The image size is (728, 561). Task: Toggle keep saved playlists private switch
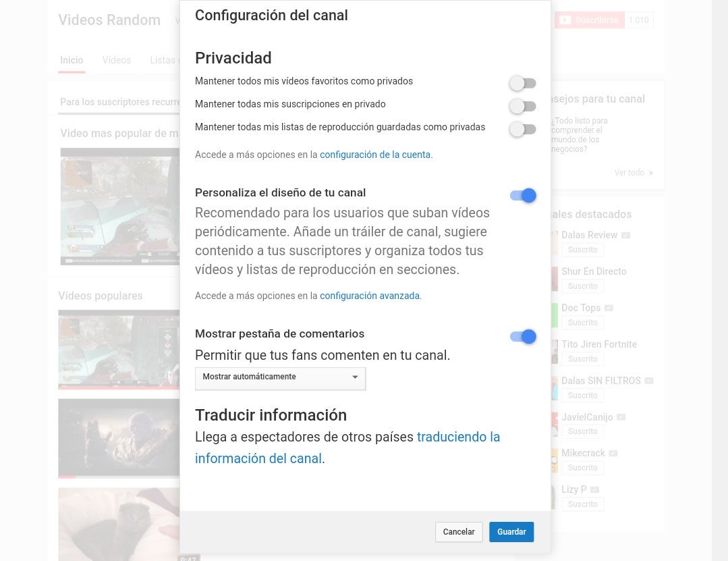coord(523,129)
